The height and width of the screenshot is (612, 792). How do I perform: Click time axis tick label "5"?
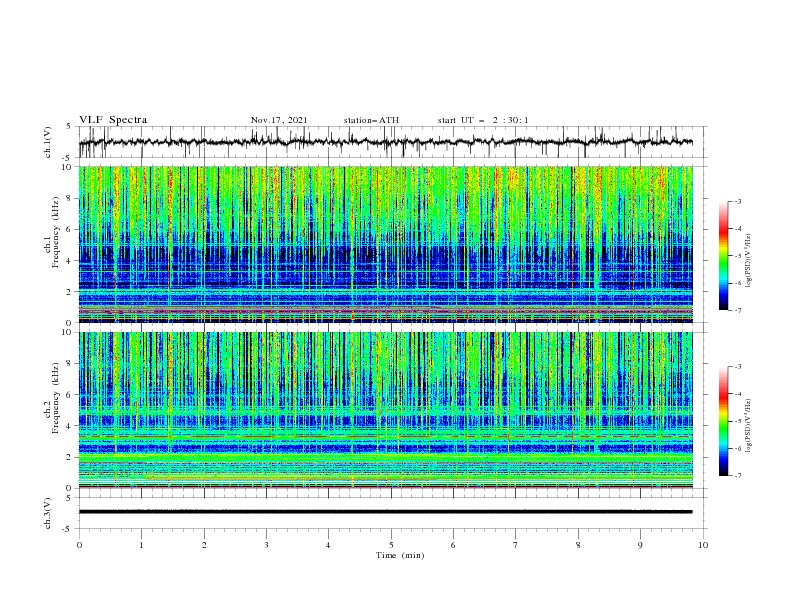391,545
